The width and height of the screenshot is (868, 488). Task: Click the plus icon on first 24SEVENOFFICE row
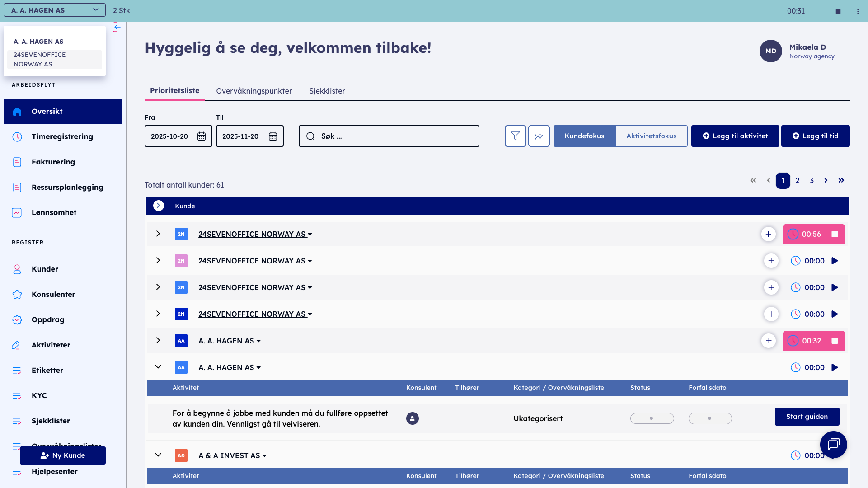click(769, 234)
